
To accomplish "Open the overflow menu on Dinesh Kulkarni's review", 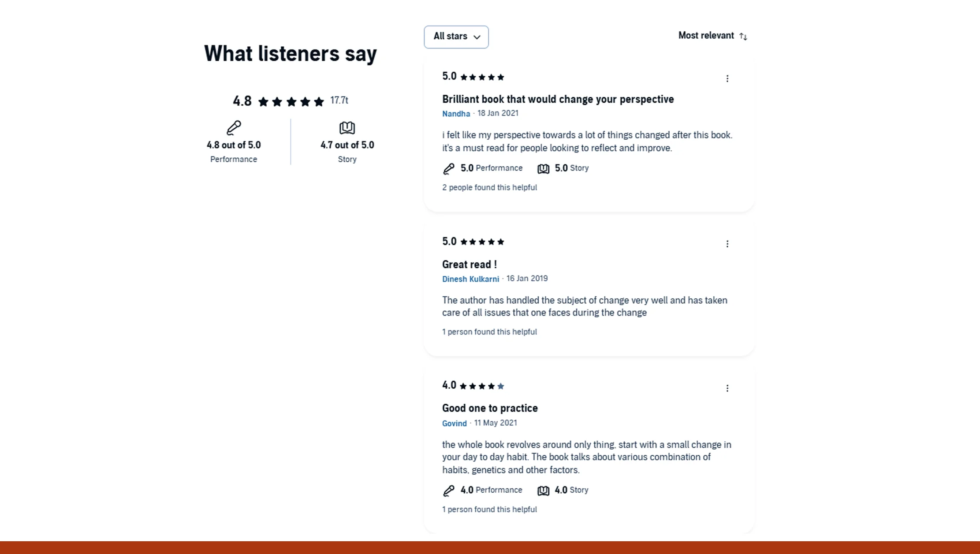I will (727, 243).
